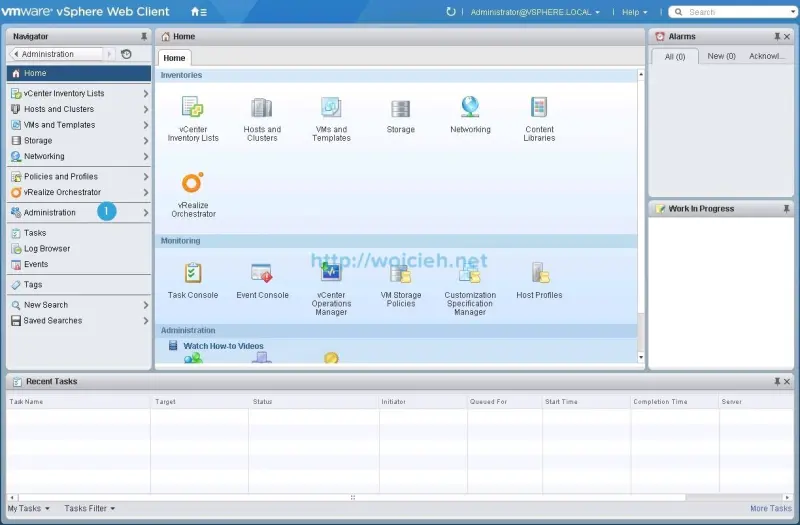Select Home in the Navigator

click(79, 73)
